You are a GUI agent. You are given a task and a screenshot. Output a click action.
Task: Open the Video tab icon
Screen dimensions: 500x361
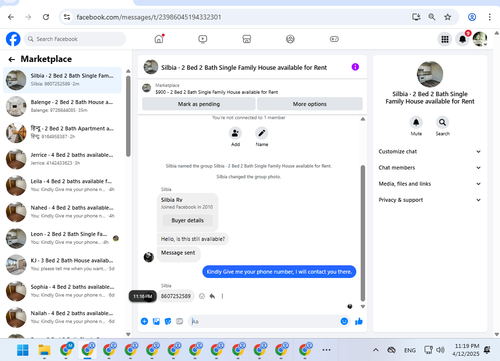[203, 39]
